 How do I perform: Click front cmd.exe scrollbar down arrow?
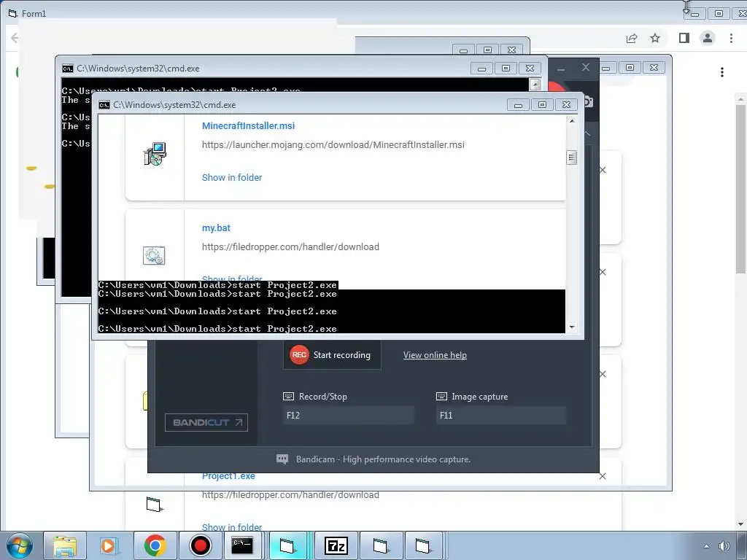572,327
